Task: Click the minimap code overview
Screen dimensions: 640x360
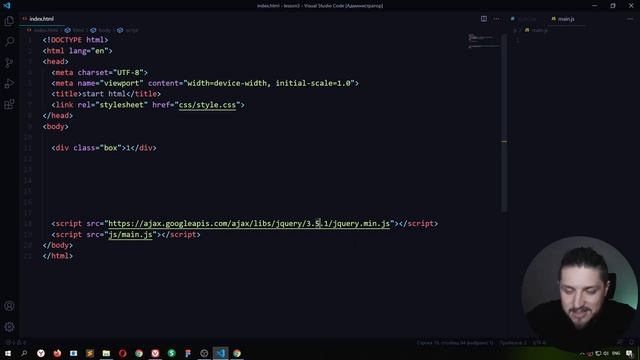Action: coord(484,41)
